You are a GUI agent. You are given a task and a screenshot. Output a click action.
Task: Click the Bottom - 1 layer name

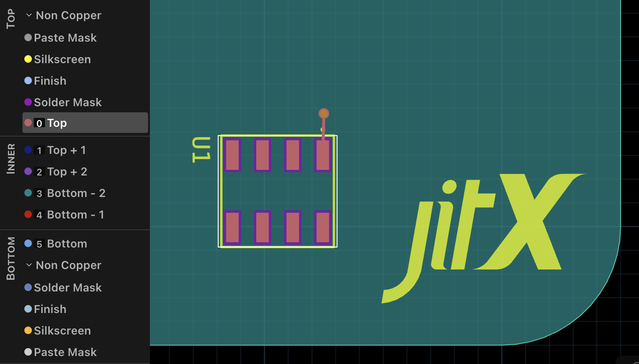pyautogui.click(x=76, y=214)
